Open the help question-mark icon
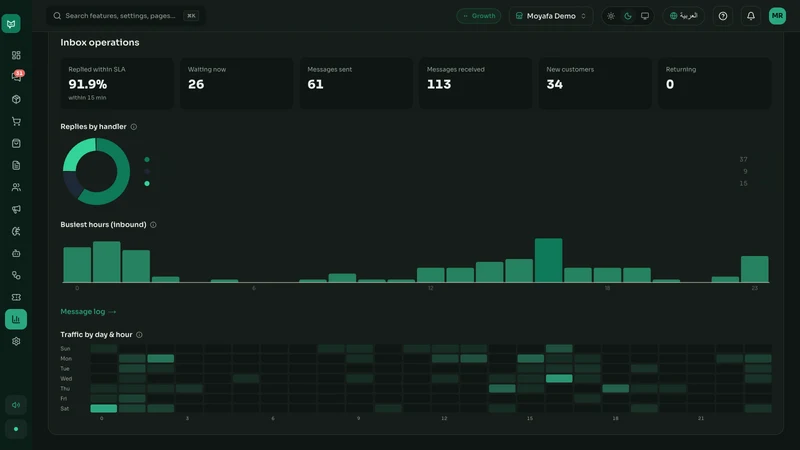 [723, 16]
